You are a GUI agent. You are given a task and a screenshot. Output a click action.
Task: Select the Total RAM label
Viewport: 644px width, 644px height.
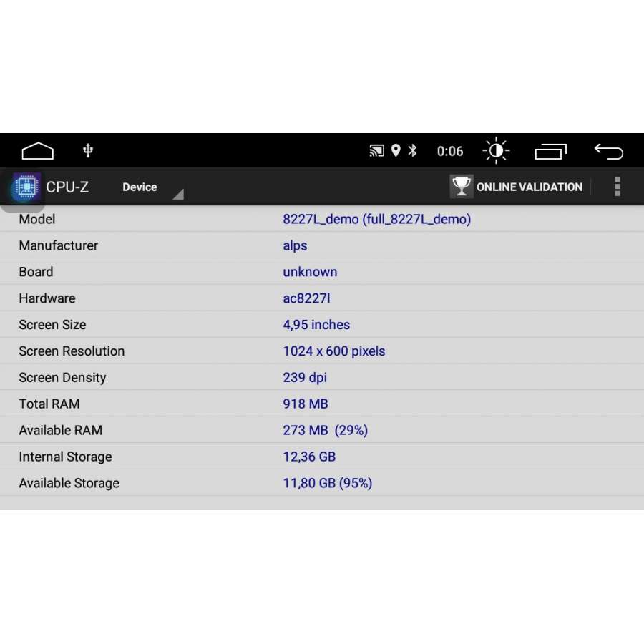(x=49, y=404)
